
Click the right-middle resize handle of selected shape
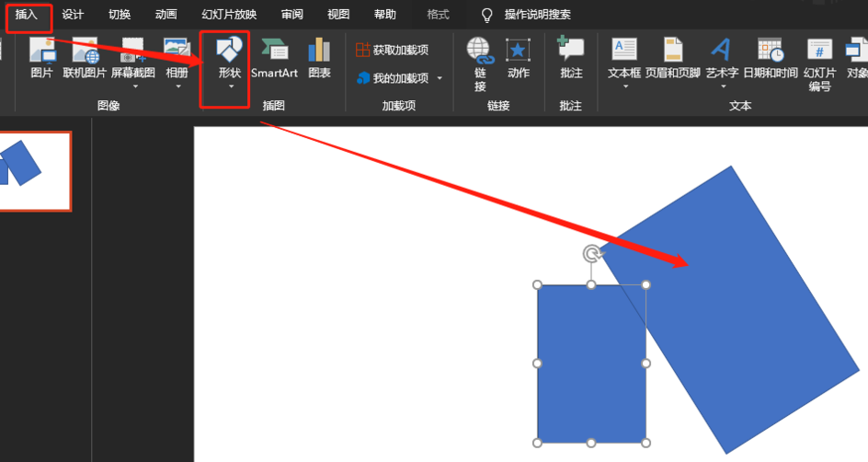pyautogui.click(x=646, y=364)
